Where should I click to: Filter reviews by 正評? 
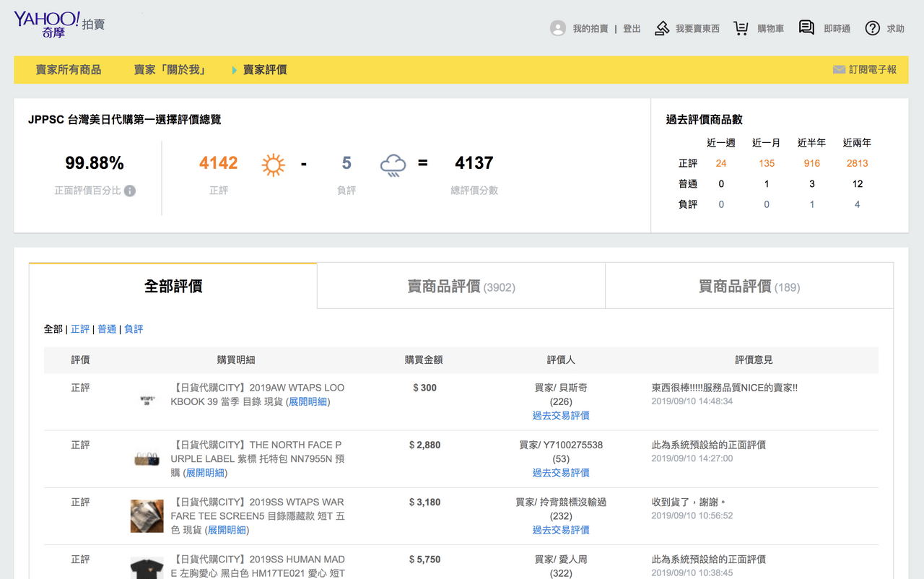pyautogui.click(x=80, y=329)
